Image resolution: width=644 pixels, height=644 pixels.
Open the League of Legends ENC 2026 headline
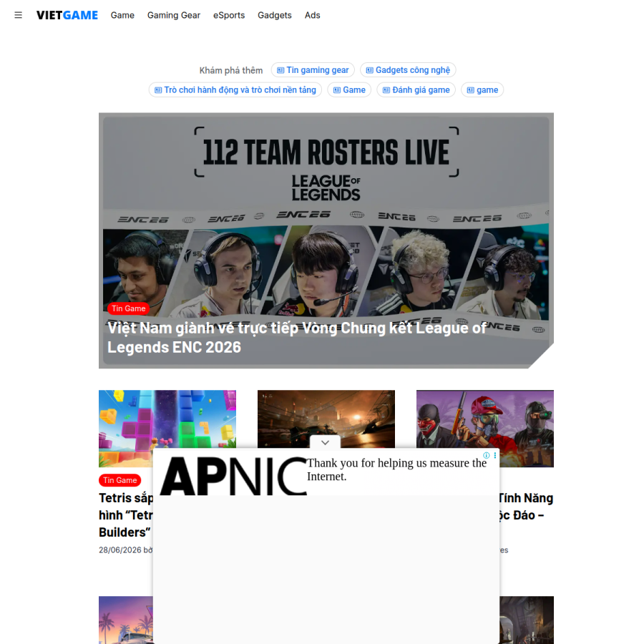click(x=296, y=338)
